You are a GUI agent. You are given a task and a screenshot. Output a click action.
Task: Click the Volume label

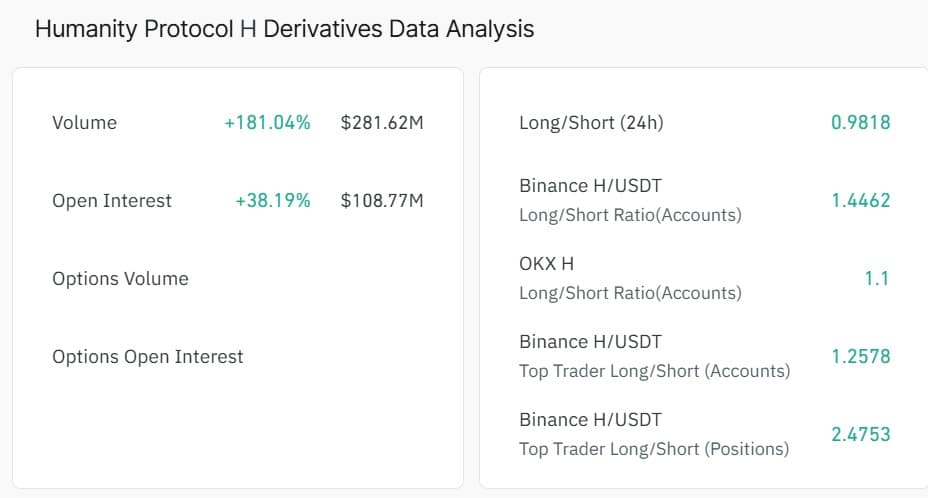tap(85, 123)
